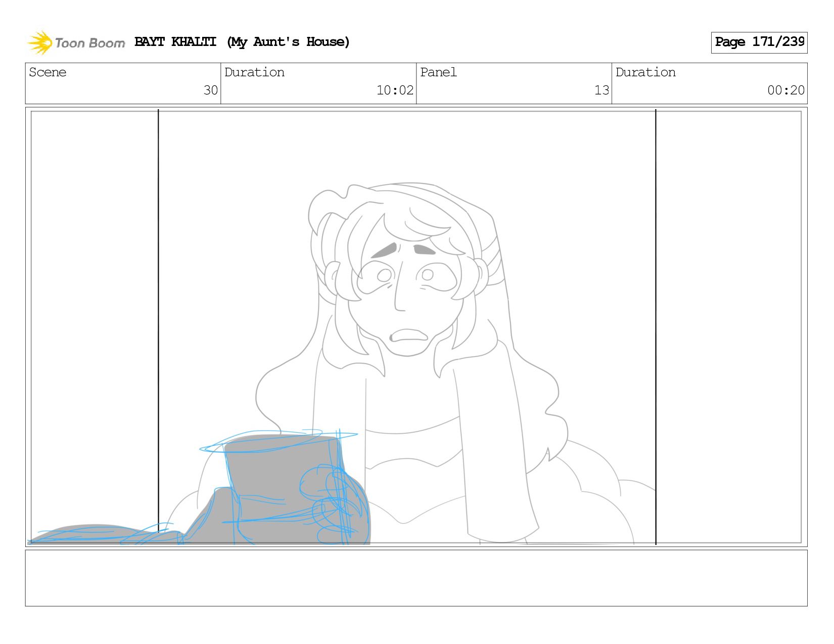
Task: Click the empty notes box below the panel
Action: pyautogui.click(x=416, y=578)
